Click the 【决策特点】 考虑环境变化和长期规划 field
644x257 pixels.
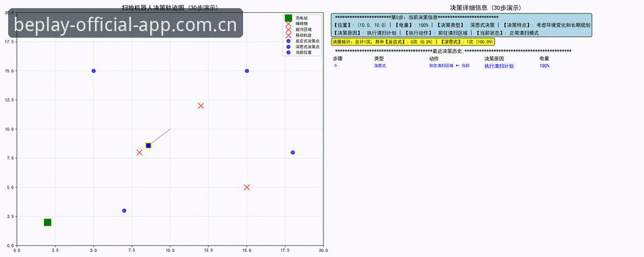pyautogui.click(x=546, y=25)
